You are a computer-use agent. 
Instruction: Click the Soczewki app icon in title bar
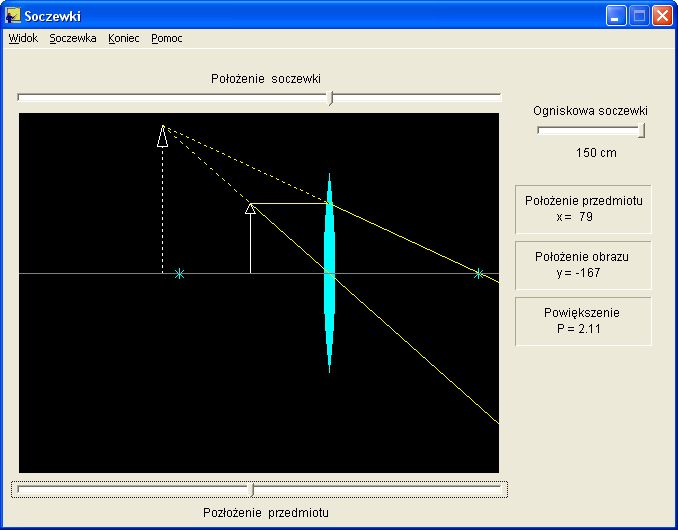point(13,16)
